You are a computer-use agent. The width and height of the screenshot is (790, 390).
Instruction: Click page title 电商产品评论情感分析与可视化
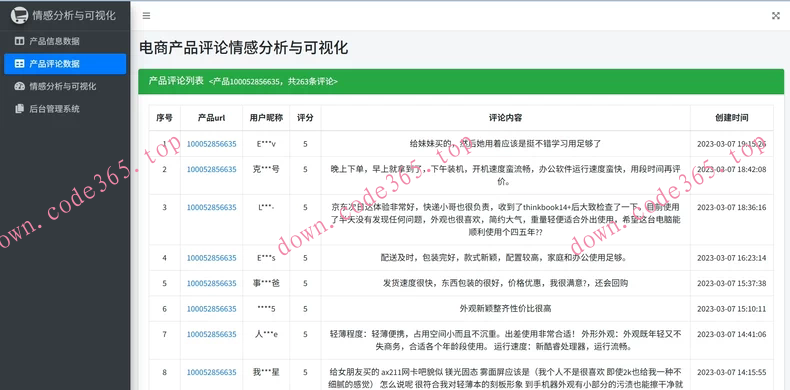click(243, 48)
